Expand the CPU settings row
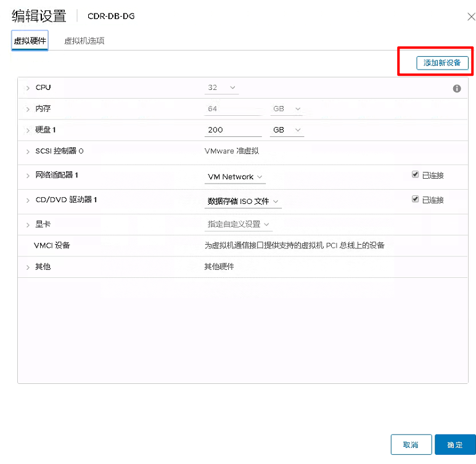Screen dimensions: 476x464 (x=28, y=88)
